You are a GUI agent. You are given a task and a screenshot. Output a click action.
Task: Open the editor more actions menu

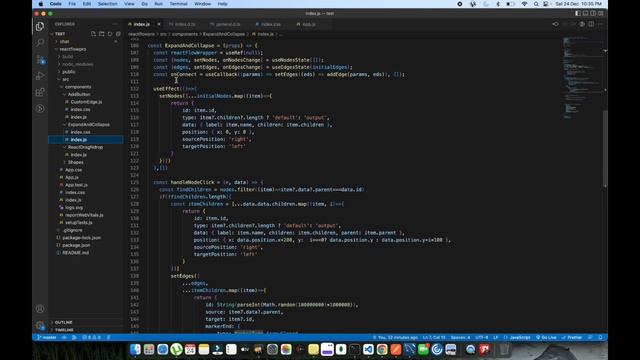click(x=600, y=24)
